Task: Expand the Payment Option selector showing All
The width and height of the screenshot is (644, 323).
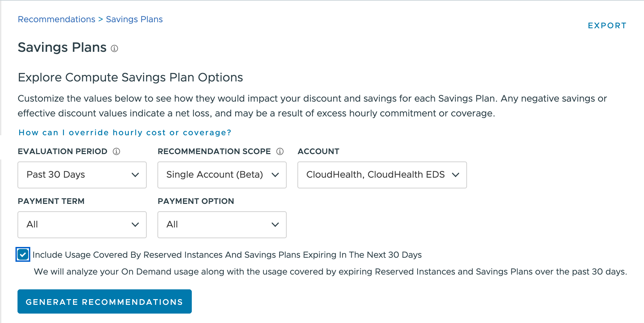Action: point(222,224)
